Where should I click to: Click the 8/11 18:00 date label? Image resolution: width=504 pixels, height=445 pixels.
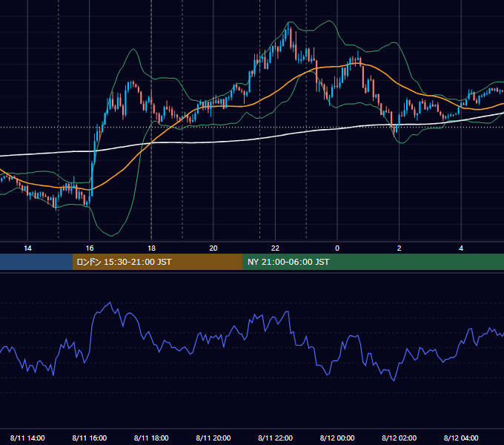(151, 438)
